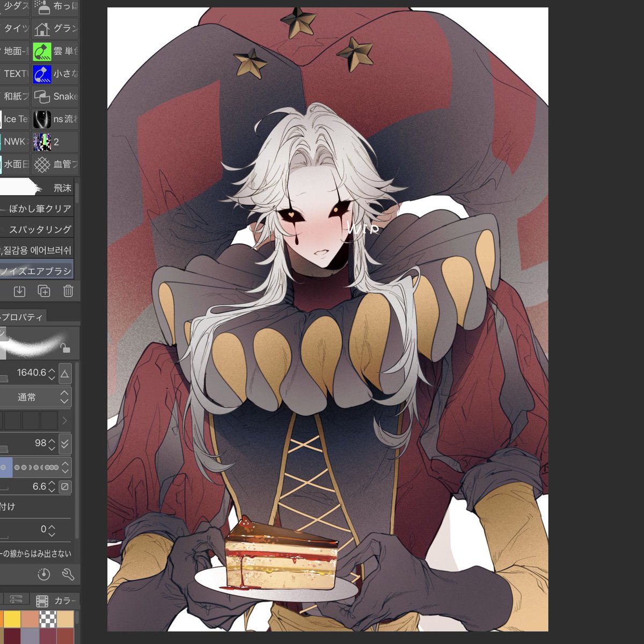The height and width of the screenshot is (644, 644).
Task: Select the 布っぽ spray sub tool group icon
Action: (x=42, y=7)
